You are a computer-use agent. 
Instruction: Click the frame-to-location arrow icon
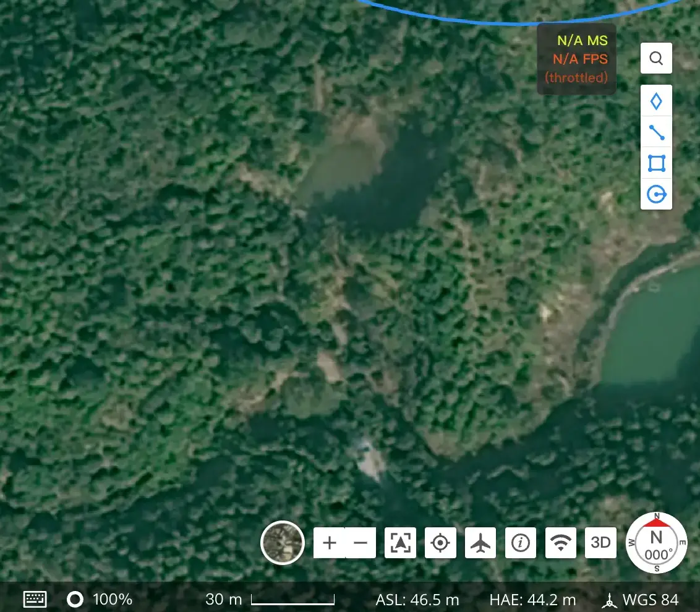point(400,543)
